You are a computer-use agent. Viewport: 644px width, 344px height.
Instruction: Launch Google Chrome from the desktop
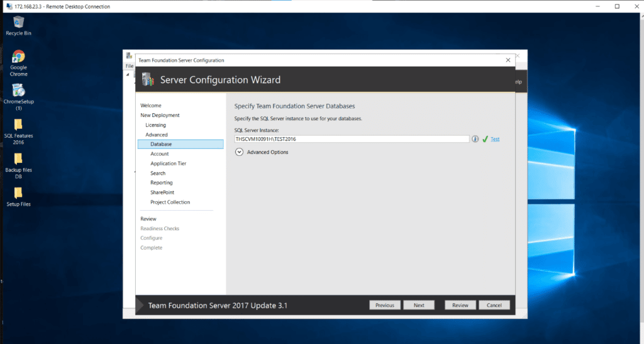click(x=18, y=64)
